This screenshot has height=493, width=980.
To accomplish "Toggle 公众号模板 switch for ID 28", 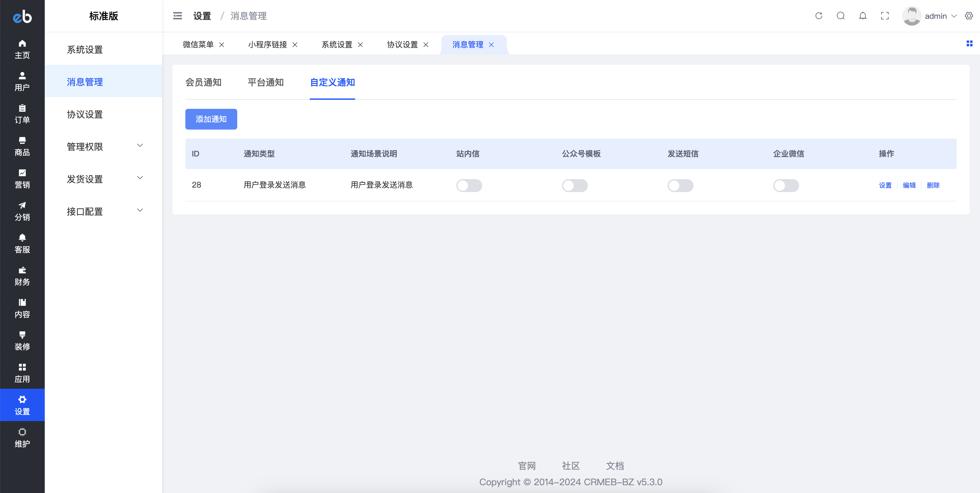I will point(575,186).
